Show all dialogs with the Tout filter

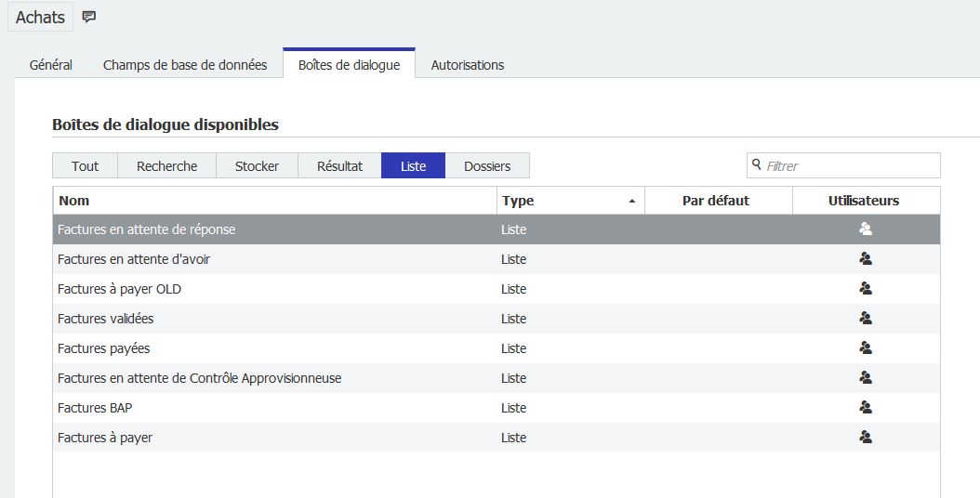(x=85, y=166)
